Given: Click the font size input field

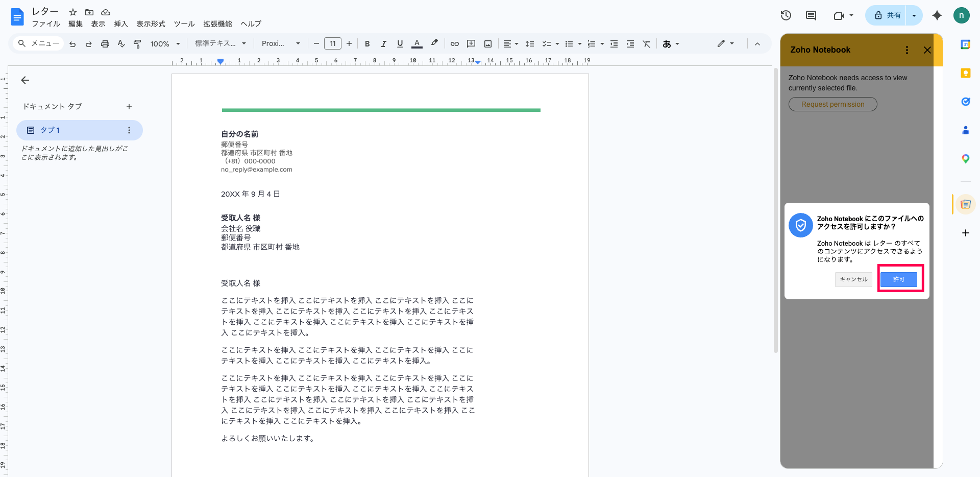Looking at the screenshot, I should click(x=333, y=44).
